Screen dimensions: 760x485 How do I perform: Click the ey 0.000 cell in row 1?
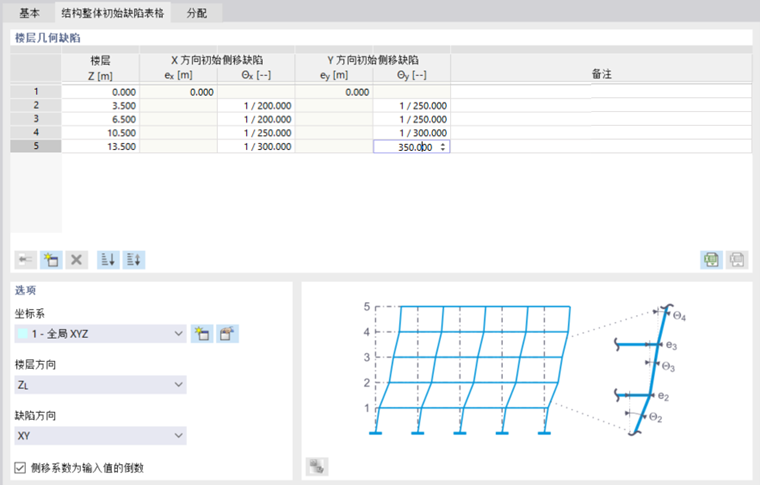point(334,92)
